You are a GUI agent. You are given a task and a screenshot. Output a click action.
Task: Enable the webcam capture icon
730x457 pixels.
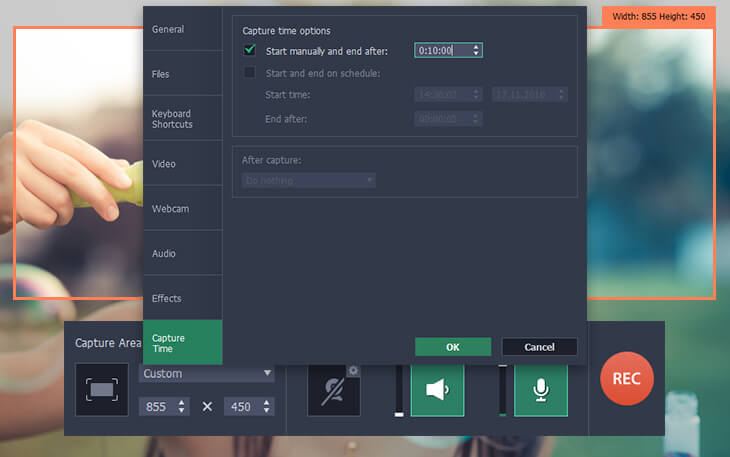coord(335,389)
